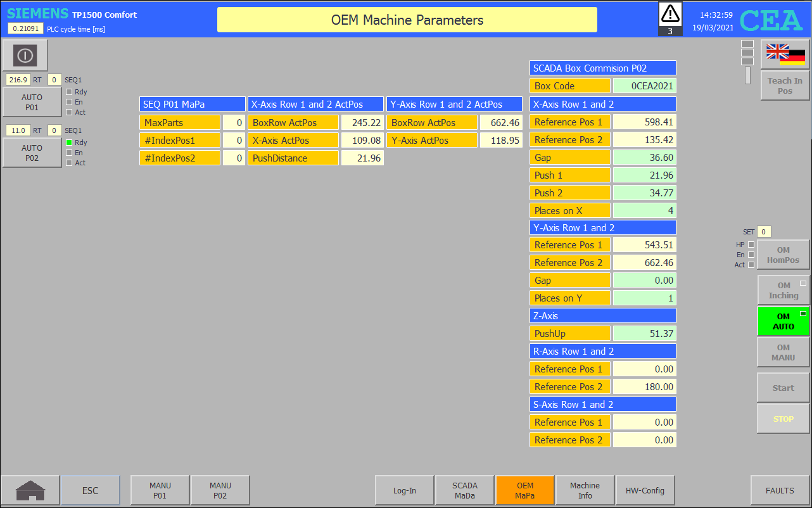This screenshot has height=508, width=812.
Task: Open the OEM MaPa tab
Action: click(x=525, y=490)
